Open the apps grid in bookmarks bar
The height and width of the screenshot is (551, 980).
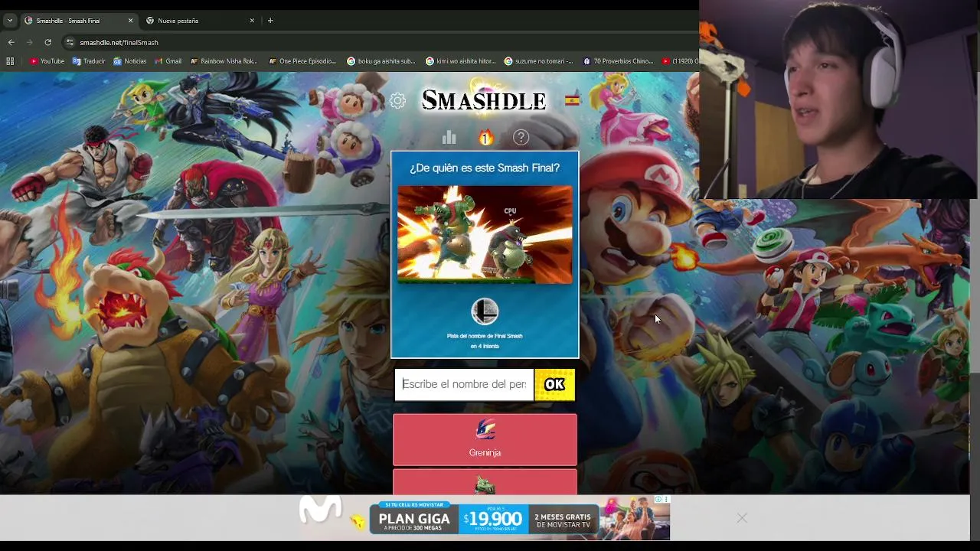click(10, 61)
